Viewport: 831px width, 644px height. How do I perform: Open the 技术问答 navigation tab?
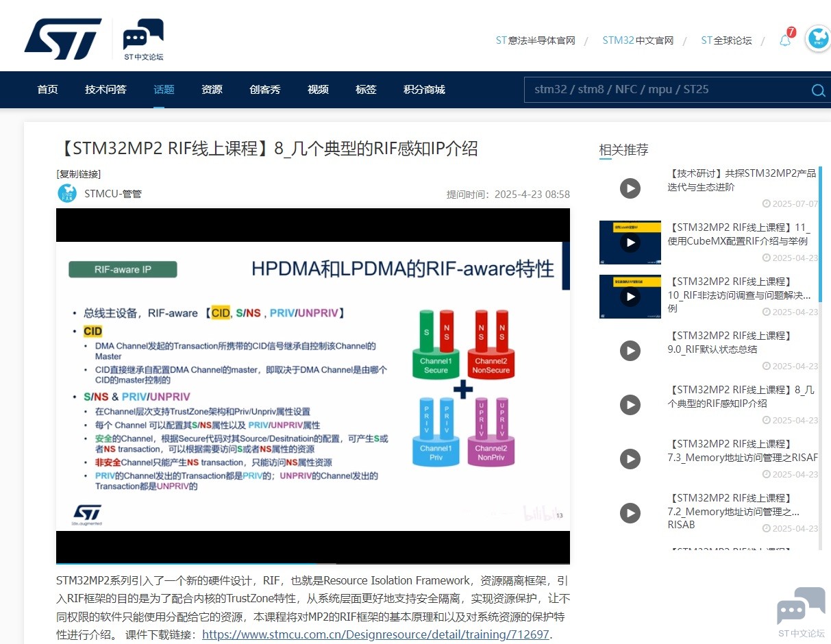(x=106, y=90)
